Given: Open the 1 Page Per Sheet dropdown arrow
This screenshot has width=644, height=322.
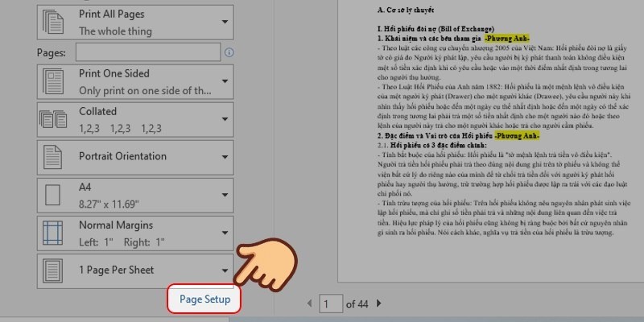Looking at the screenshot, I should tap(225, 270).
